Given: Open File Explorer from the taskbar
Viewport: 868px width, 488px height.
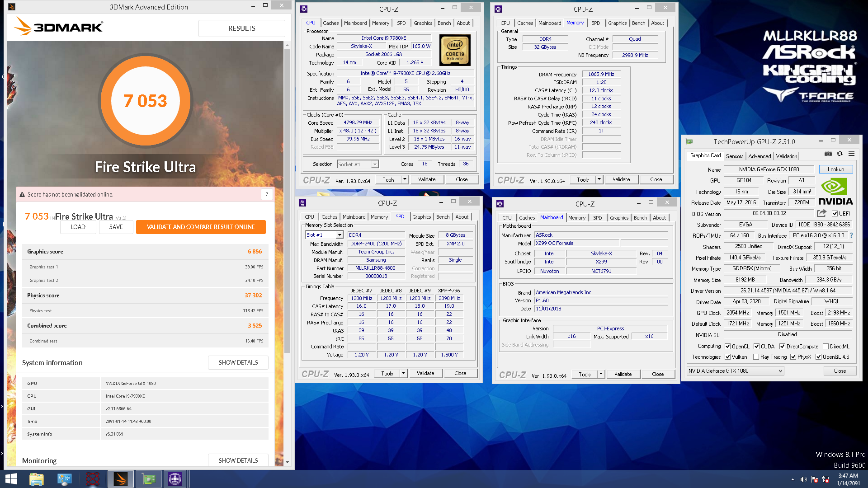Looking at the screenshot, I should (x=36, y=479).
